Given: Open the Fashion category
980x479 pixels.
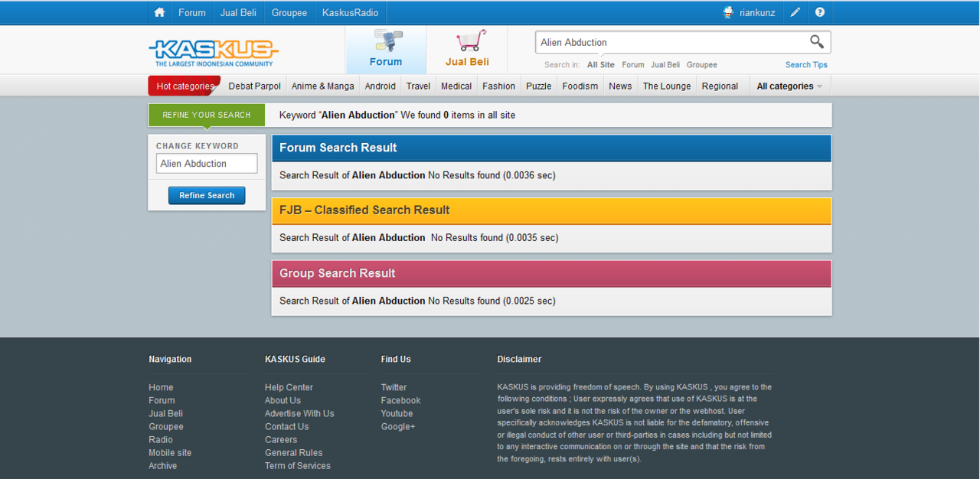Looking at the screenshot, I should click(499, 86).
